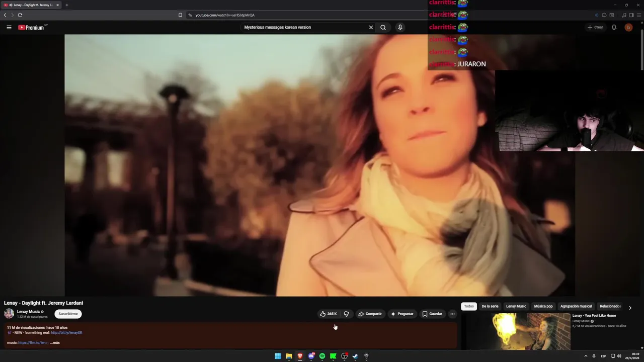Open OBS Studio from the taskbar
Screen dimensions: 644x362
tap(344, 356)
